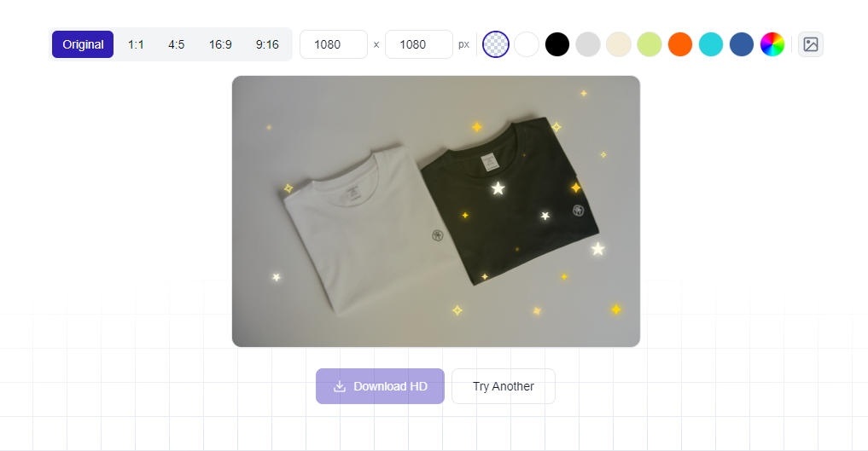Pick the 9:16 aspect ratio
This screenshot has height=451, width=868.
tap(267, 44)
